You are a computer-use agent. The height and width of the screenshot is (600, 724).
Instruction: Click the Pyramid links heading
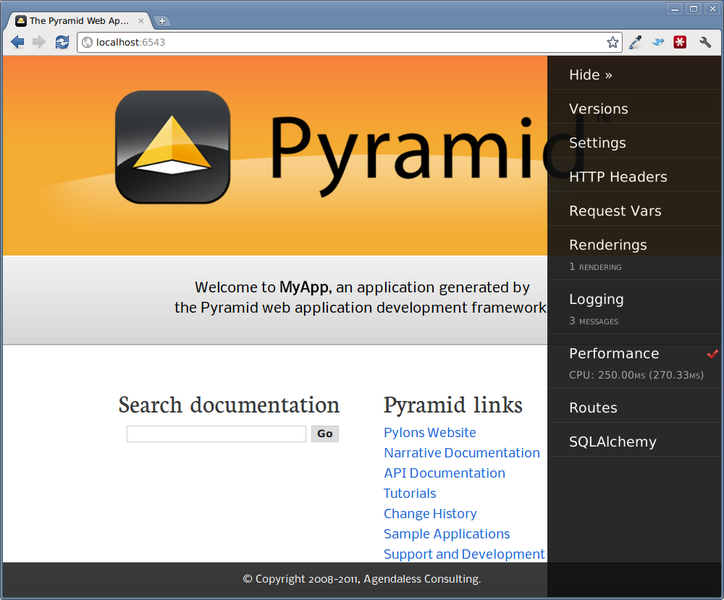click(453, 405)
